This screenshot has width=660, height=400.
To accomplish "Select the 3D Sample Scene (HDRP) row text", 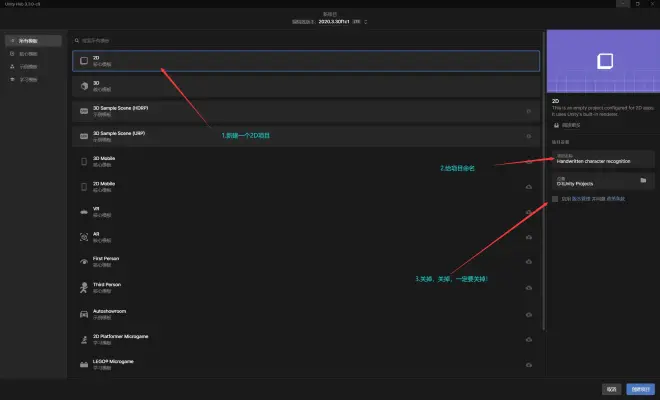I will coord(120,108).
